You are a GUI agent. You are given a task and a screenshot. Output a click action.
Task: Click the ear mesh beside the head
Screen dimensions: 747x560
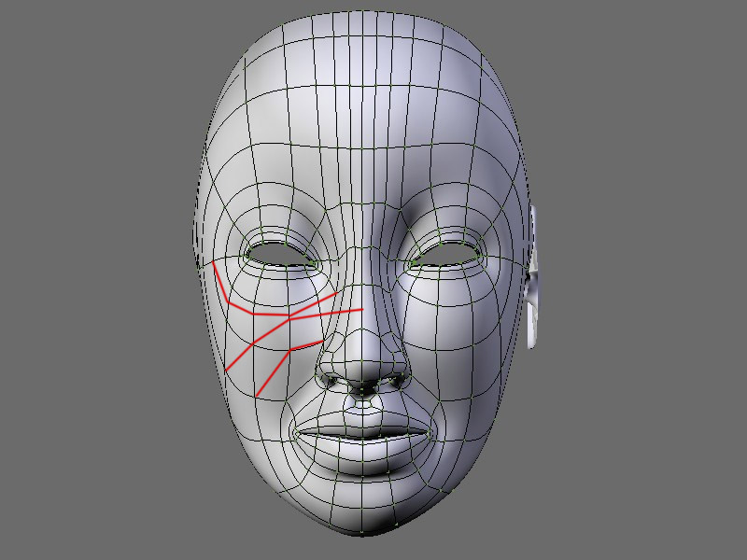coord(533,277)
